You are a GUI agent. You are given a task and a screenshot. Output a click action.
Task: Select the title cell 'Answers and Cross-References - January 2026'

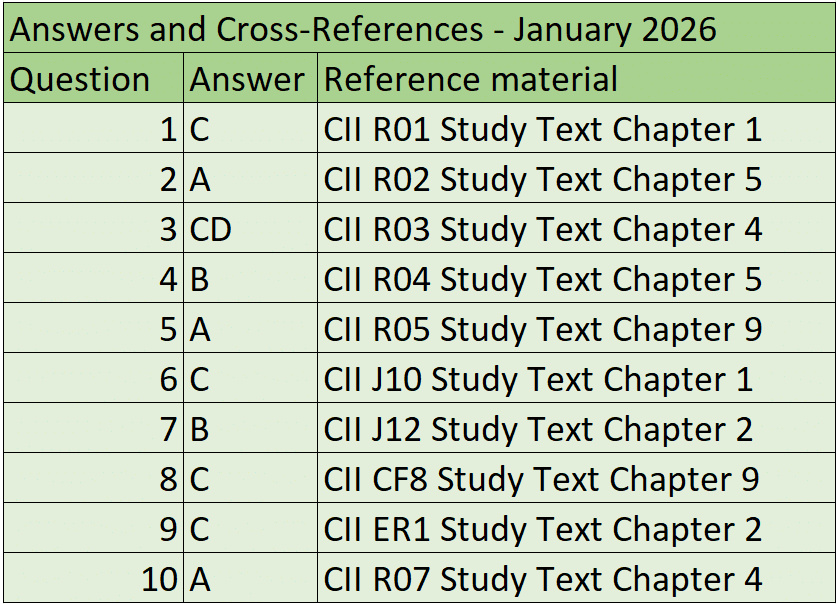tap(419, 28)
